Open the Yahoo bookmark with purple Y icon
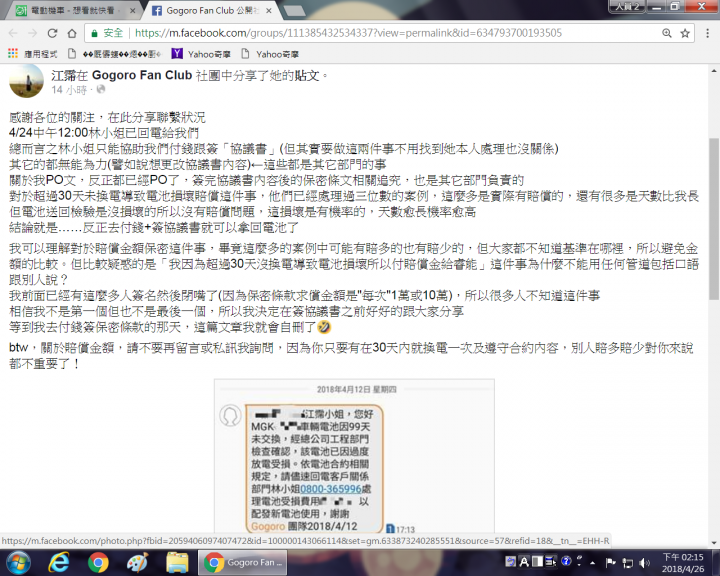 201,54
